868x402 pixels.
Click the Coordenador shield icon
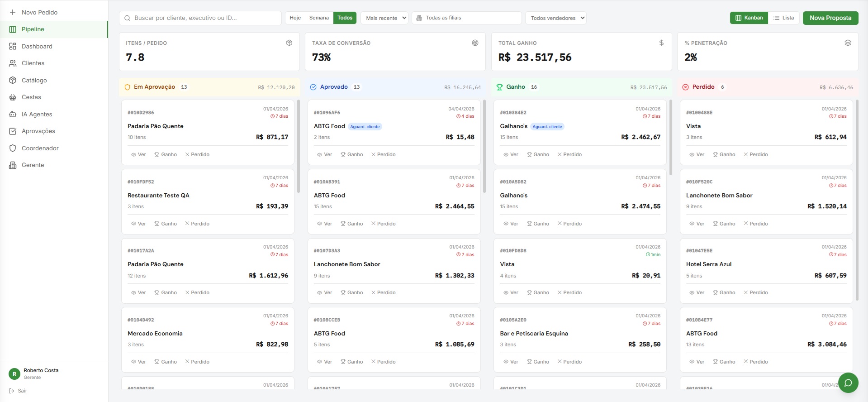[x=13, y=148]
